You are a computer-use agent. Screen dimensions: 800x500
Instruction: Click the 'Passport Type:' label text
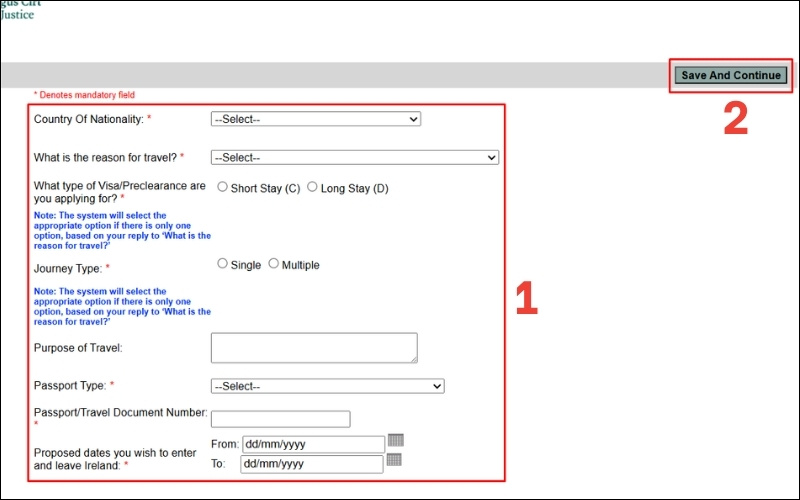[x=70, y=385]
